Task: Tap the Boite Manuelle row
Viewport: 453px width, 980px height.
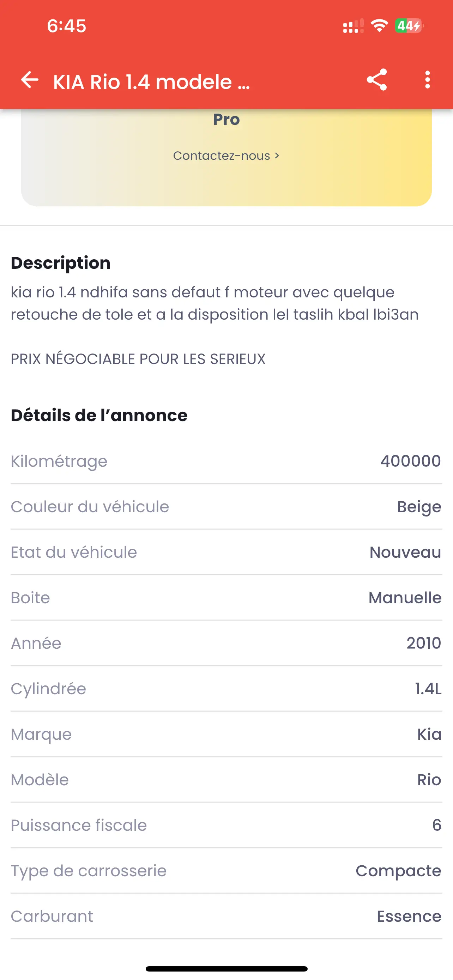Action: (226, 598)
